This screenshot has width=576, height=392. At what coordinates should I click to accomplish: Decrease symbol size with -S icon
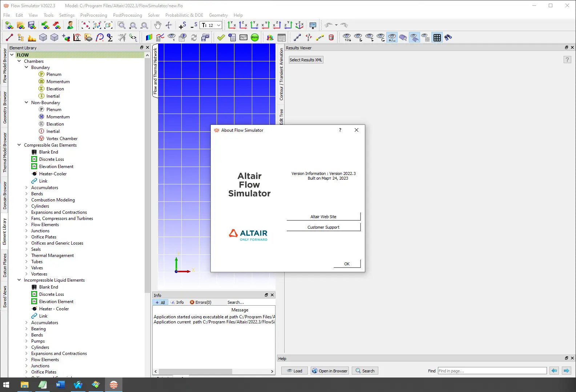(194, 25)
